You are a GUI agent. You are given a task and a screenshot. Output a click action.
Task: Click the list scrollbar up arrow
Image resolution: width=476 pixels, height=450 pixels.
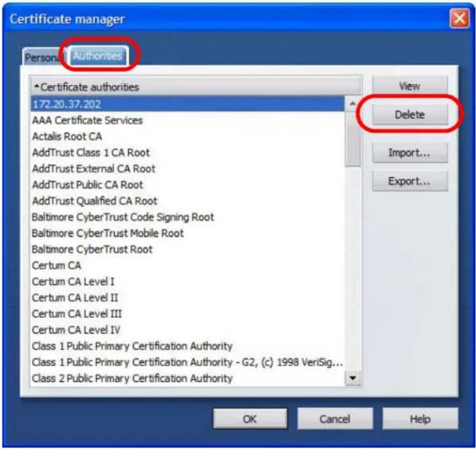[x=352, y=104]
